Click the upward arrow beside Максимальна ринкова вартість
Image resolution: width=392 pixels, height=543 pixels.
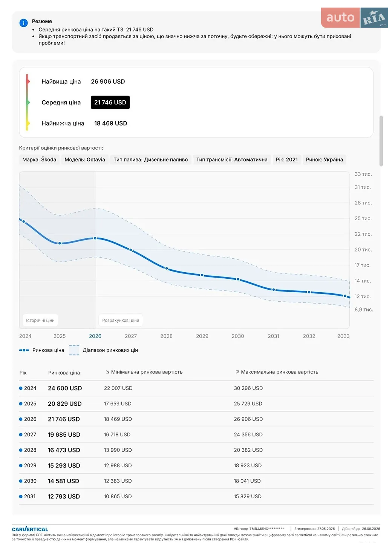tap(237, 372)
